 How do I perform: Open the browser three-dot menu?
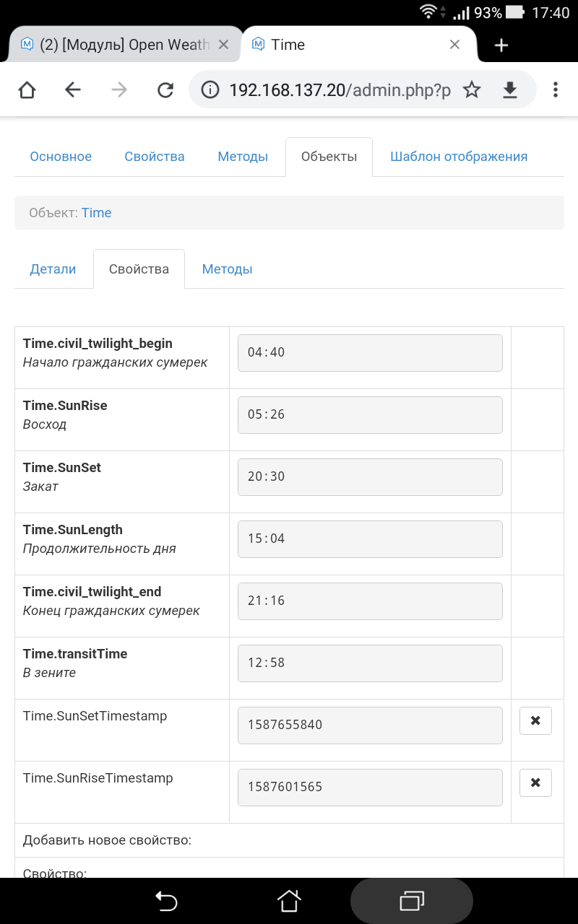coord(555,90)
